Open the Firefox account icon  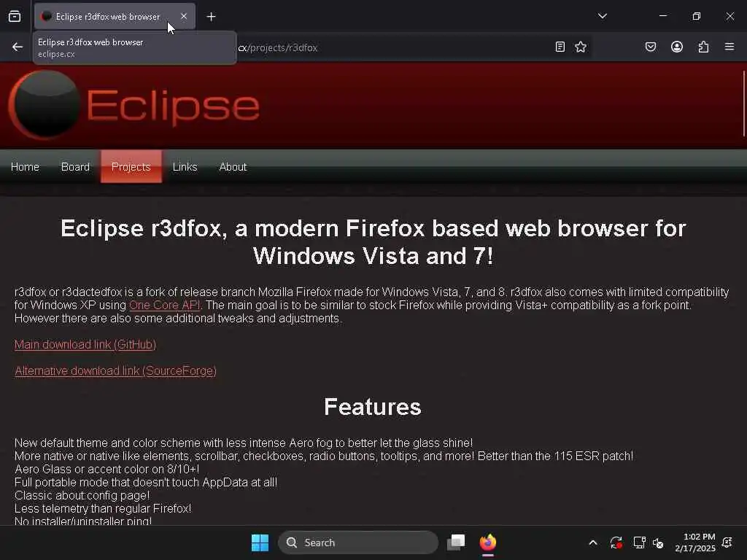coord(677,47)
